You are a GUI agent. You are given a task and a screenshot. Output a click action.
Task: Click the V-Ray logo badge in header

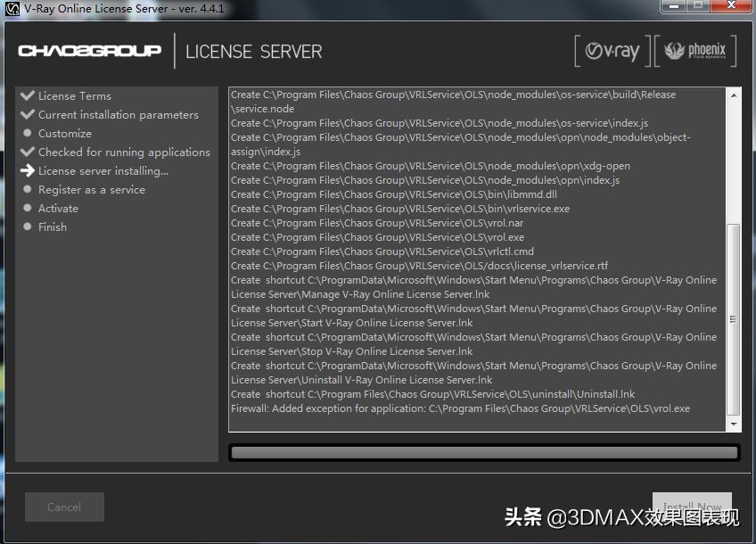pyautogui.click(x=611, y=52)
